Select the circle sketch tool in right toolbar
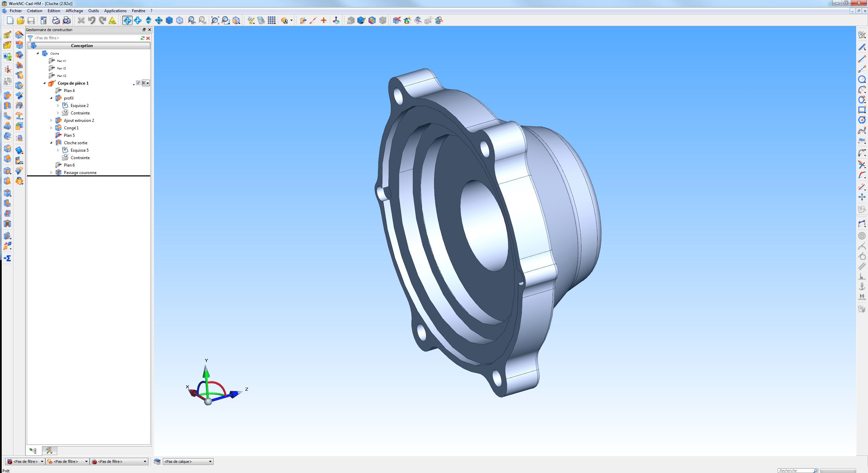Image resolution: width=868 pixels, height=473 pixels. click(862, 80)
